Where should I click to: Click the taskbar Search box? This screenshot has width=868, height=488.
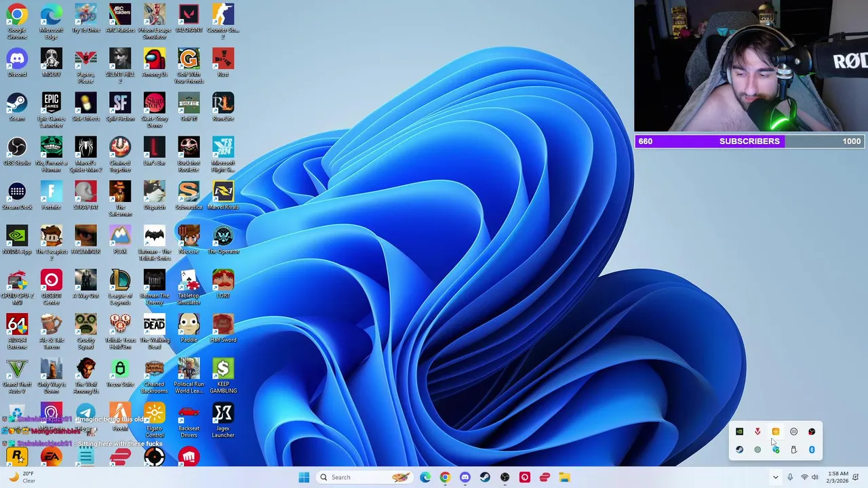tap(364, 477)
